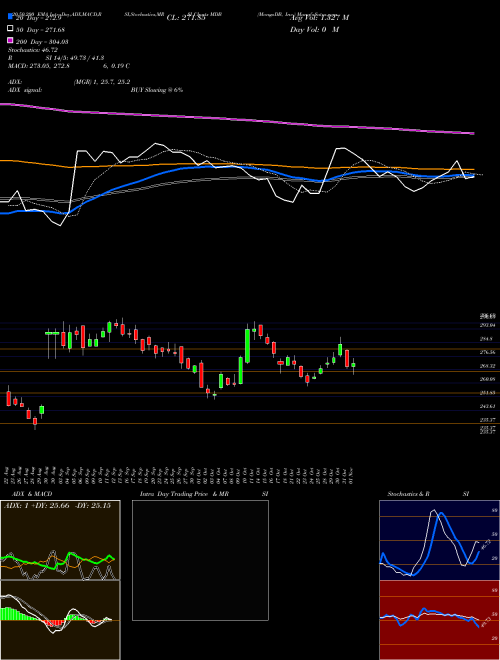Open the red RSI mini chart

[439, 620]
